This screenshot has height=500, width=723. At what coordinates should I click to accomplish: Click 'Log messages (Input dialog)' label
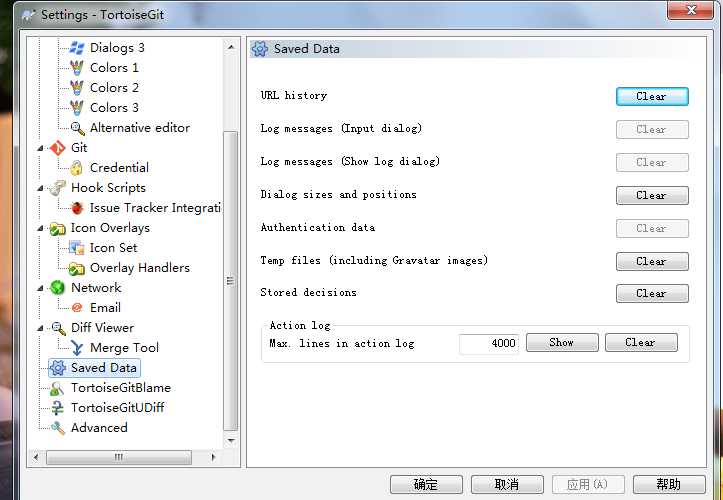tap(341, 128)
